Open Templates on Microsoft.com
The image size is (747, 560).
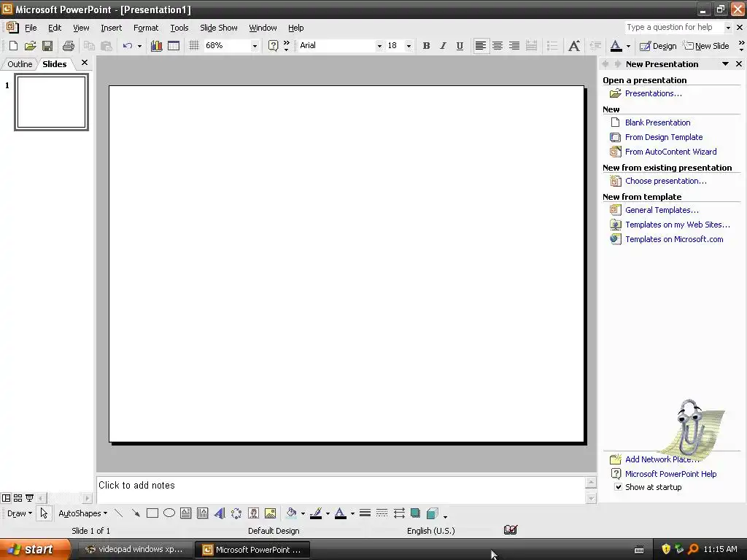(x=674, y=239)
